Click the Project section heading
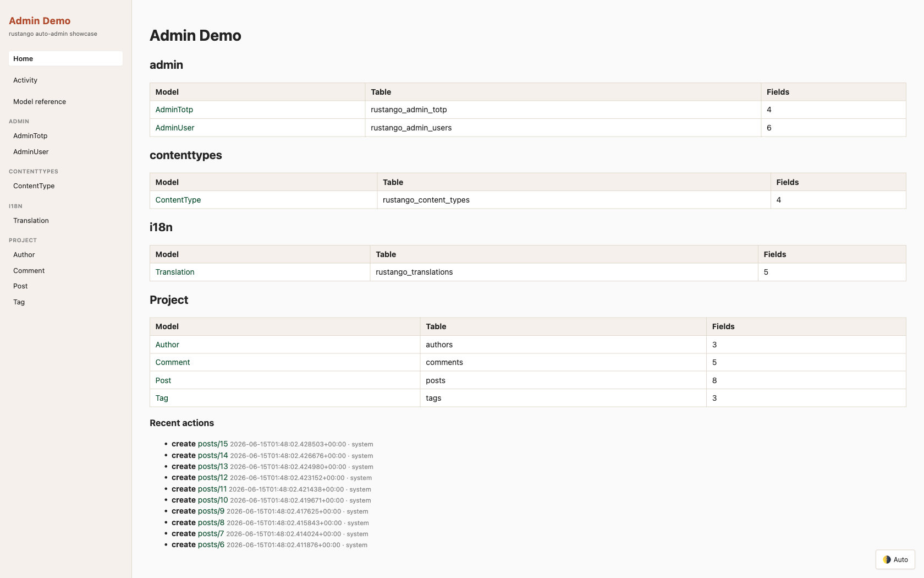Screen dimensions: 924x578 click(x=169, y=300)
